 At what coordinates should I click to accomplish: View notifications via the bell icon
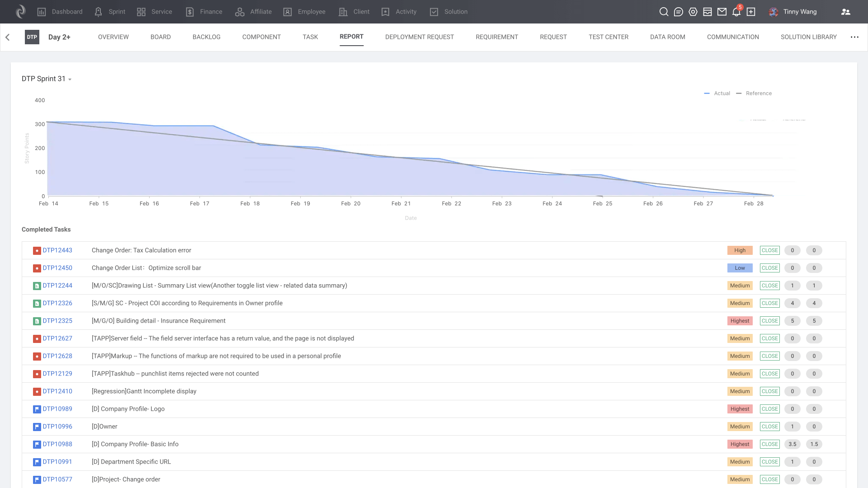736,12
